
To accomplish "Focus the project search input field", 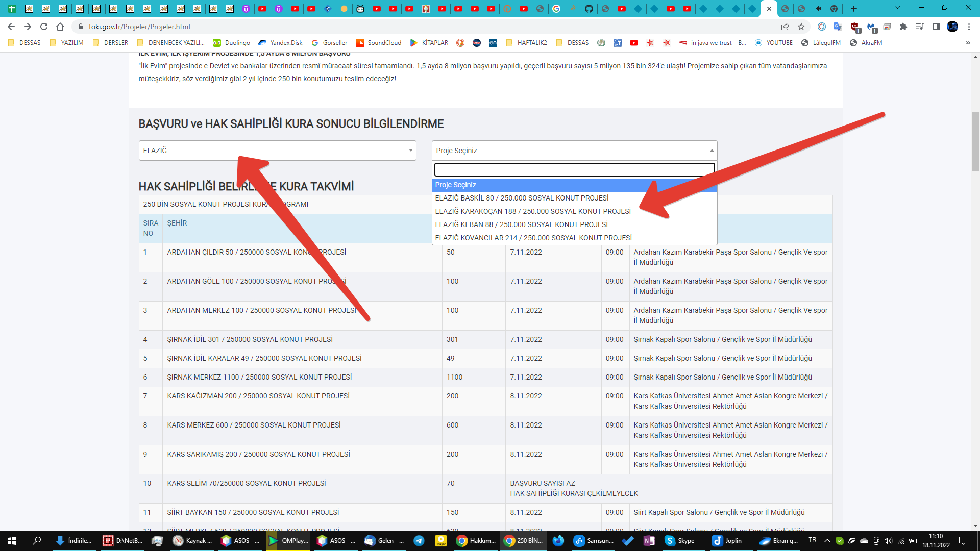I will tap(574, 169).
